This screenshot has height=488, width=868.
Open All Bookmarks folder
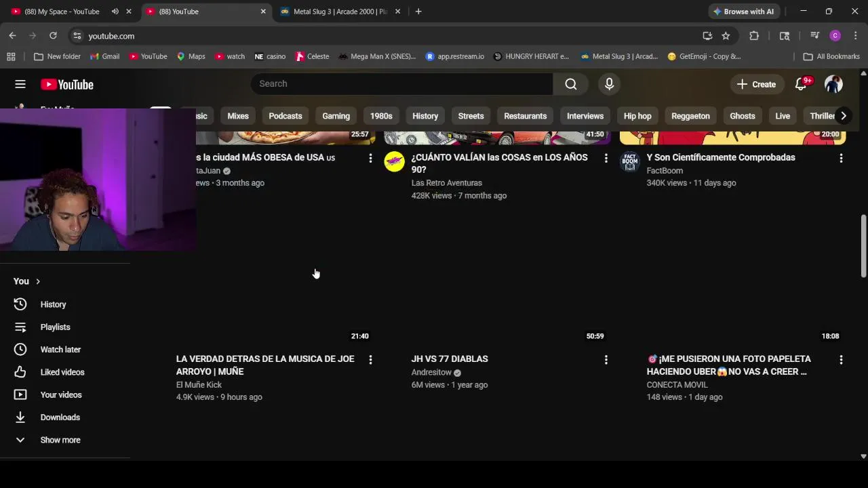click(831, 56)
